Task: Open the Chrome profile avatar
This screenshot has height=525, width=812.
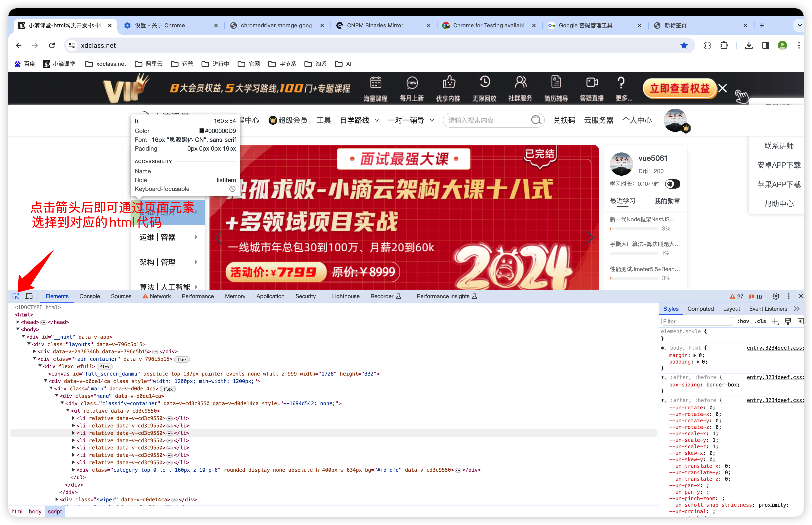Action: 782,45
